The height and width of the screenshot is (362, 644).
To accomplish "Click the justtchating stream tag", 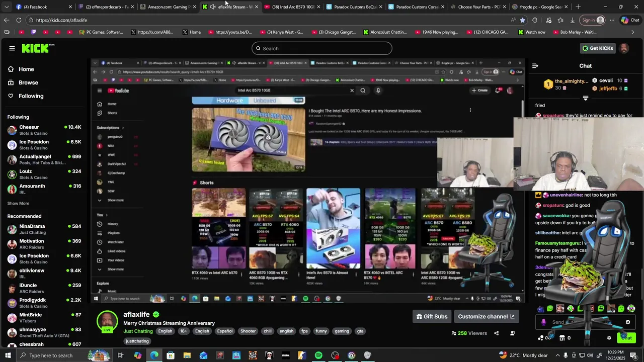I will tap(137, 341).
